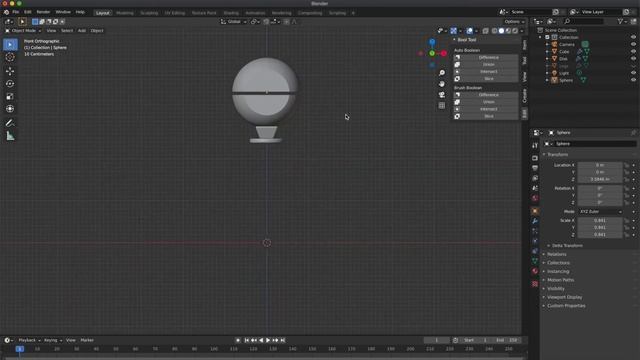Open the File menu
Image resolution: width=640 pixels, height=360 pixels.
pos(16,12)
